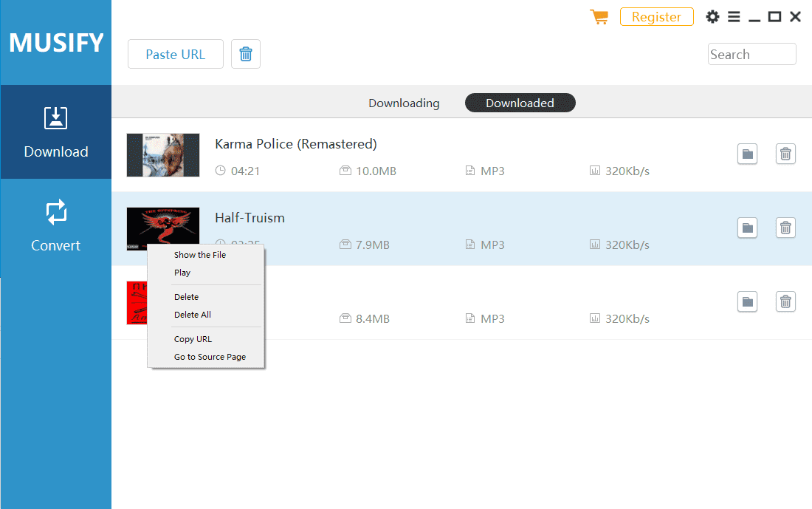Click the 04:21 duration value
The image size is (812, 509).
tap(246, 171)
